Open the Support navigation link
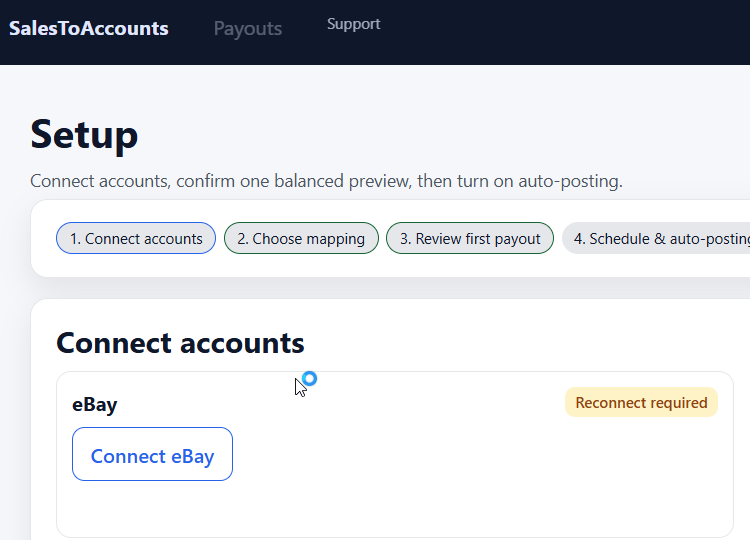 [x=353, y=24]
